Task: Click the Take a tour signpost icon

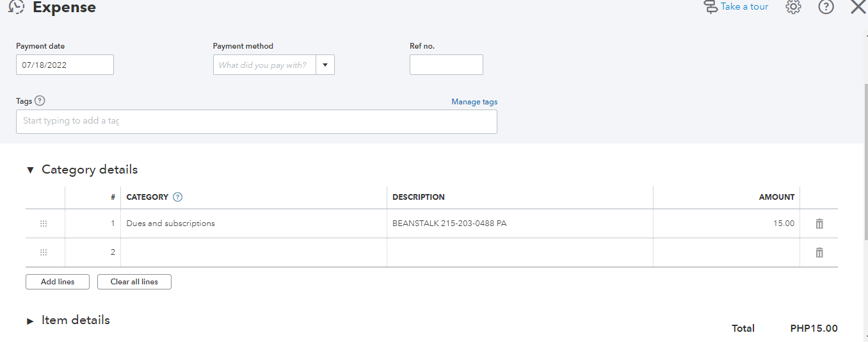Action: (710, 7)
